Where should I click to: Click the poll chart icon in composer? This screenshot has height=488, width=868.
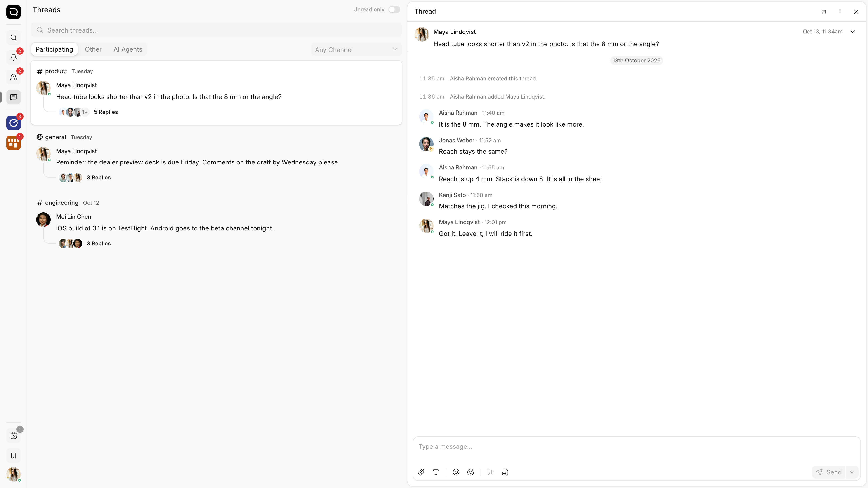[x=491, y=472]
